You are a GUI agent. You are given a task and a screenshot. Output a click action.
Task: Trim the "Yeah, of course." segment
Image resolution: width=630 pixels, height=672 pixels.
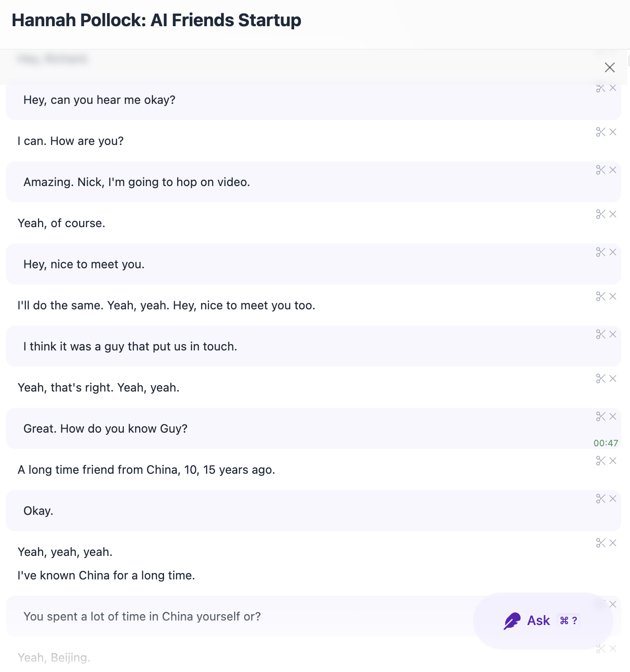(601, 215)
